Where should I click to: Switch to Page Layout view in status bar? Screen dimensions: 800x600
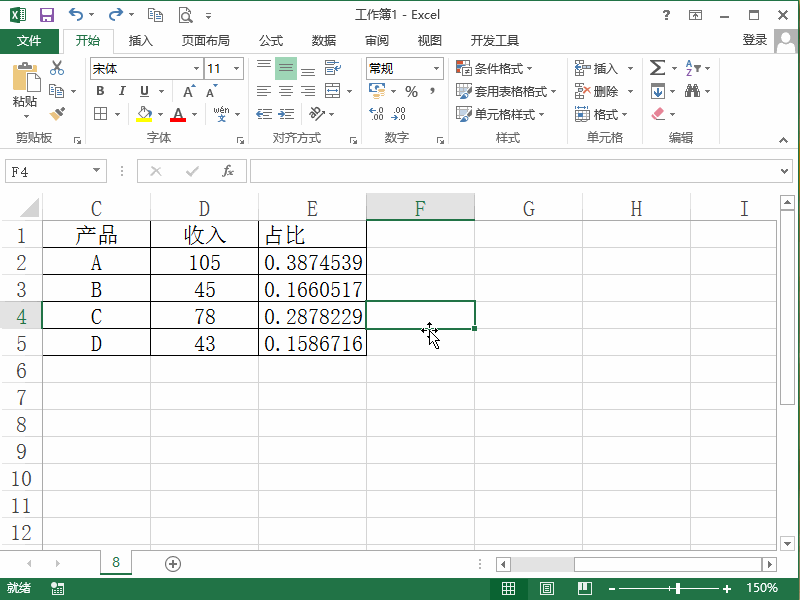click(x=546, y=589)
